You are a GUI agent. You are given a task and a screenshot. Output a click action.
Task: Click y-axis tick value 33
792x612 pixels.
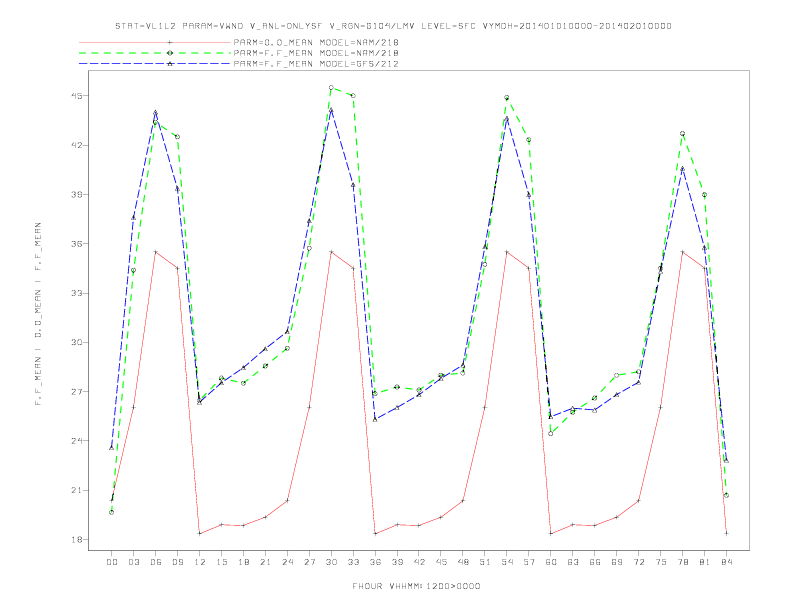(76, 293)
